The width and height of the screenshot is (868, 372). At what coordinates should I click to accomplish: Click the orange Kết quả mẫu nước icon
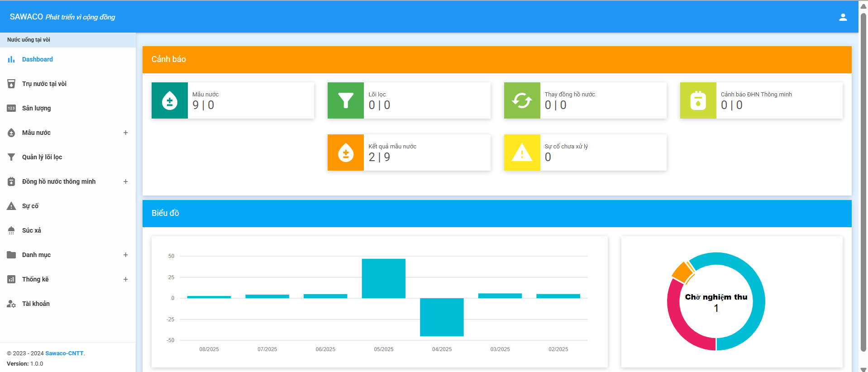point(345,153)
